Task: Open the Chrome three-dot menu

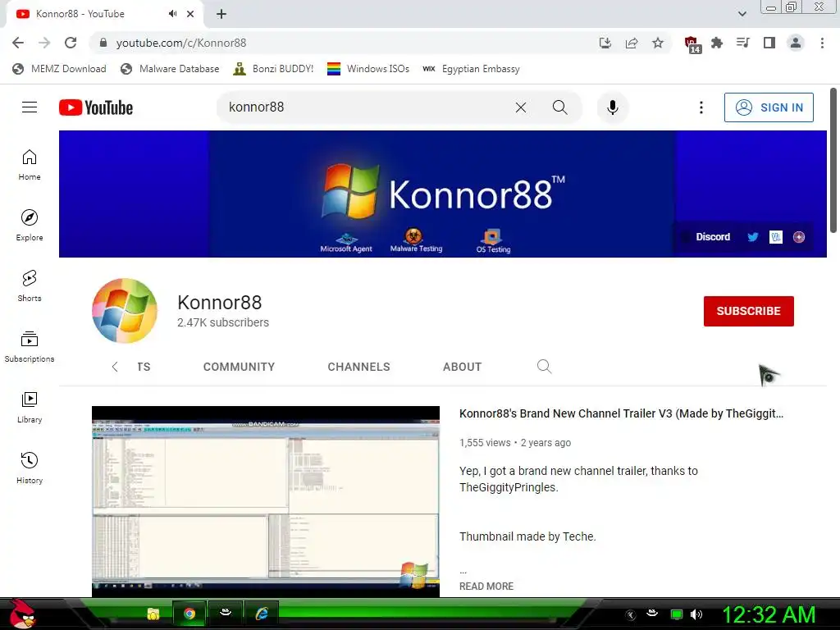Action: tap(822, 43)
